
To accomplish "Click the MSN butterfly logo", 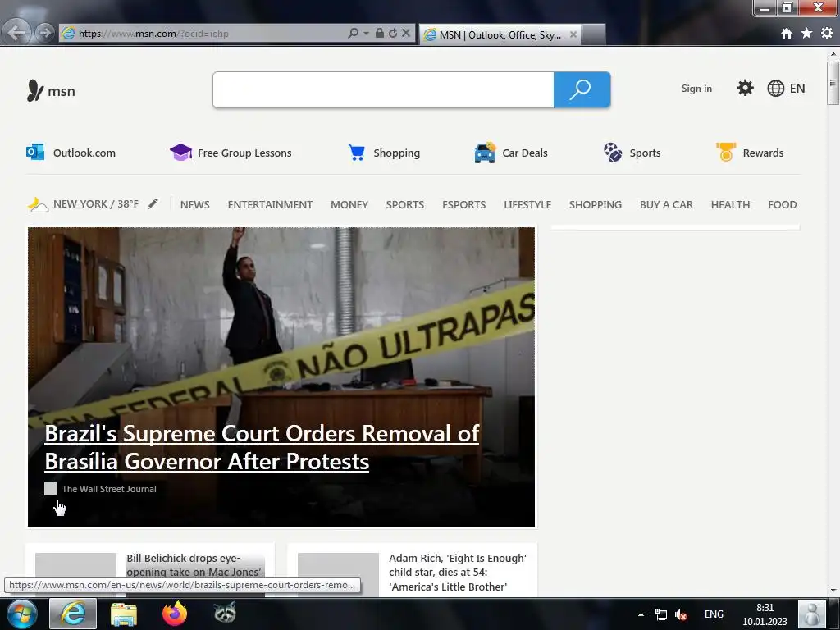I will 51,90.
